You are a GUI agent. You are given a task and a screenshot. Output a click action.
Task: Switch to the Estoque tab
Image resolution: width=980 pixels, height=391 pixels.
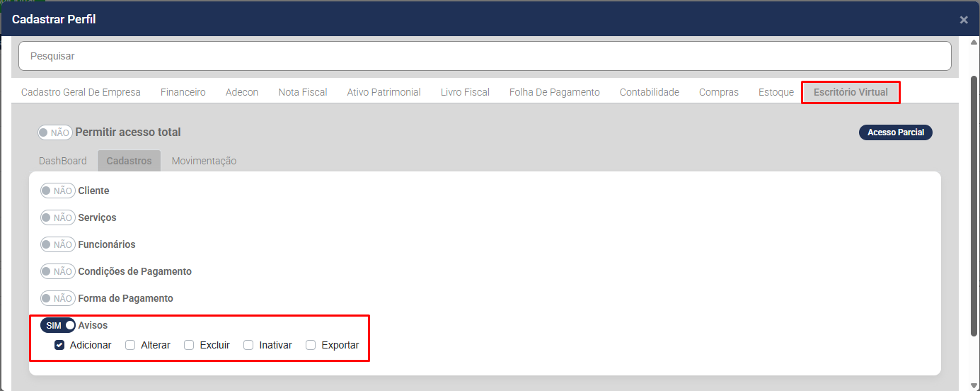776,92
